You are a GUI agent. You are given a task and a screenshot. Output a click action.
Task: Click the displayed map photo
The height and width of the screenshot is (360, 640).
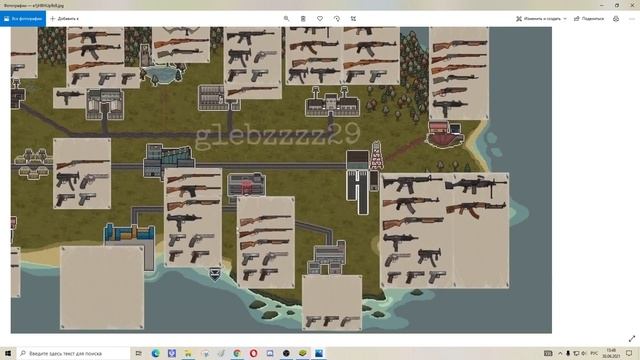pyautogui.click(x=281, y=180)
